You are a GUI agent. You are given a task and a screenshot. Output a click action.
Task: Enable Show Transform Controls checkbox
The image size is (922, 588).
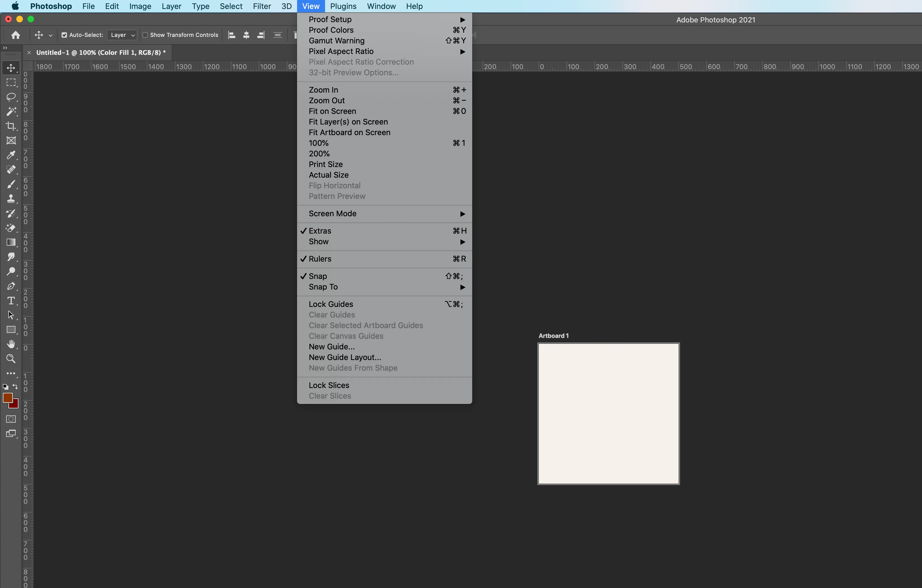point(145,35)
